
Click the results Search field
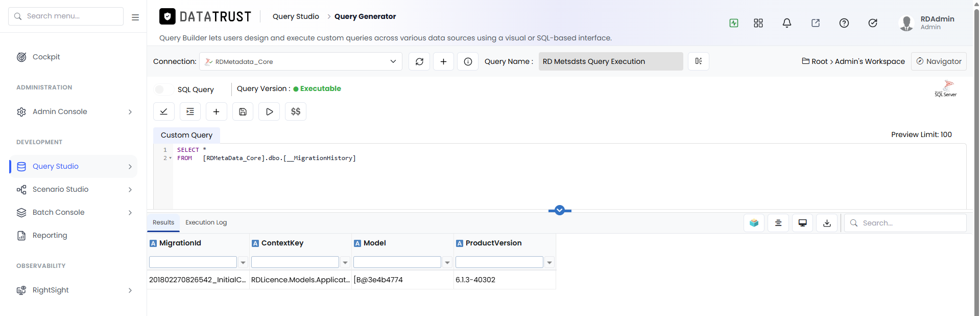[x=905, y=223]
